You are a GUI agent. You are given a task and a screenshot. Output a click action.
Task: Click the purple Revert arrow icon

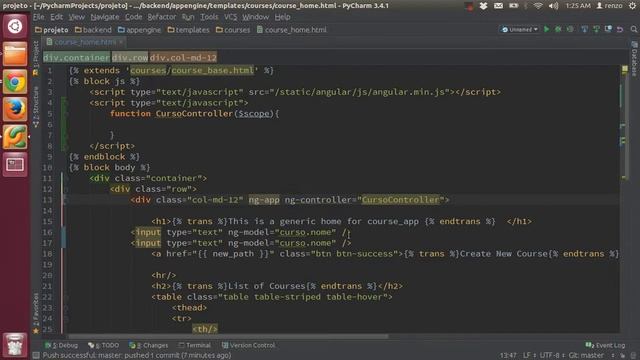620,29
